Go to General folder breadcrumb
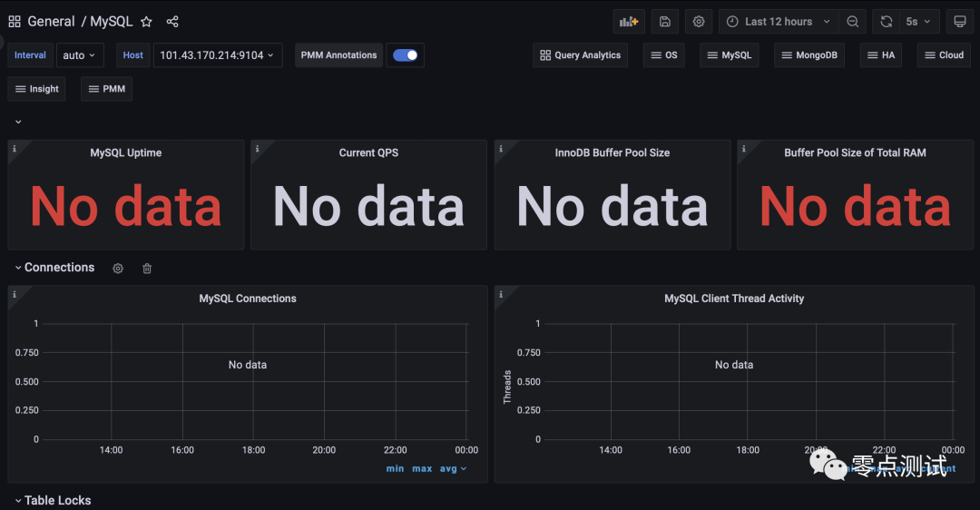The width and height of the screenshot is (980, 510). [51, 22]
